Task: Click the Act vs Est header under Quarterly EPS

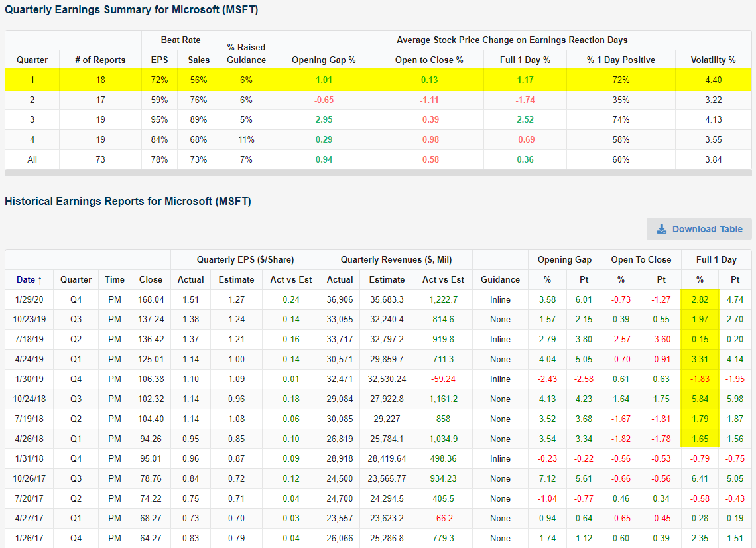Action: click(290, 279)
